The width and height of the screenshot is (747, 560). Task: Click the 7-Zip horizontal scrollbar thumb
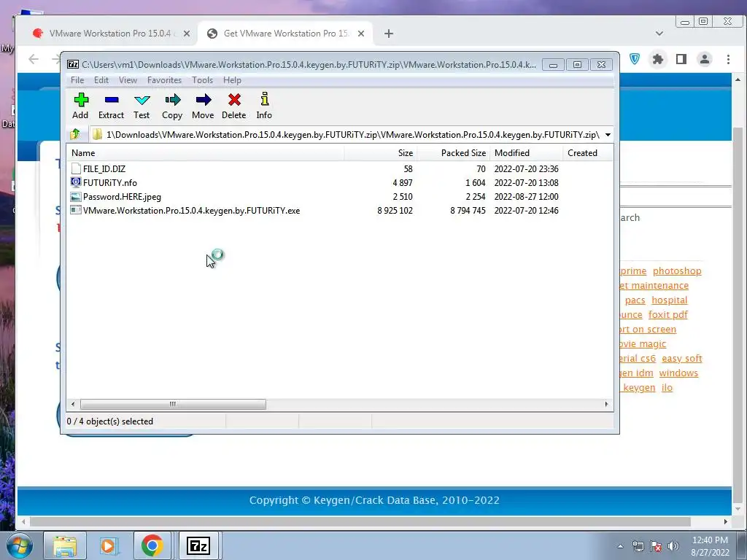(173, 404)
